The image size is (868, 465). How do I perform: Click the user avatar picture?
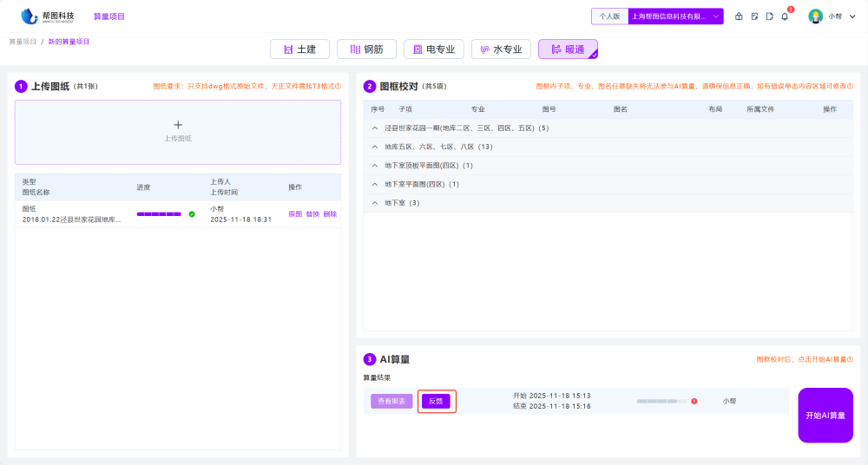pyautogui.click(x=815, y=16)
